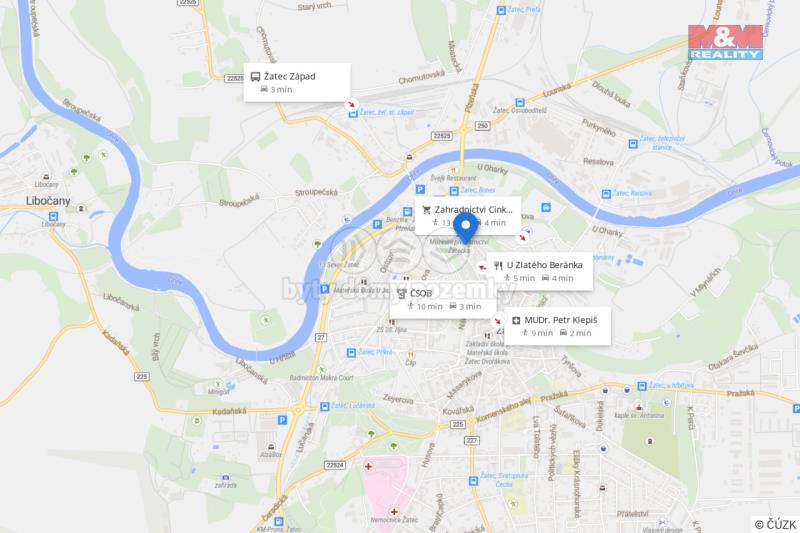Select the U Zlatého Beránka restaurant card
The height and width of the screenshot is (533, 800).
click(x=539, y=271)
